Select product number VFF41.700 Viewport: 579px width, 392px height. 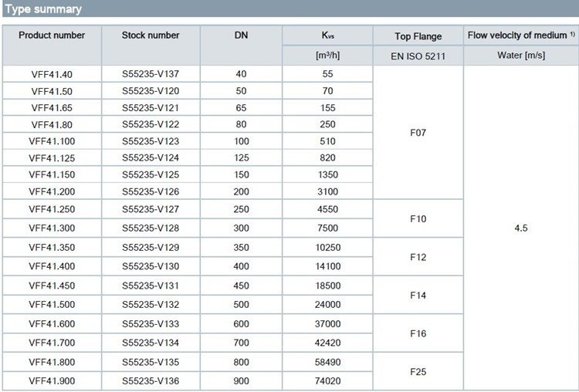coord(52,343)
